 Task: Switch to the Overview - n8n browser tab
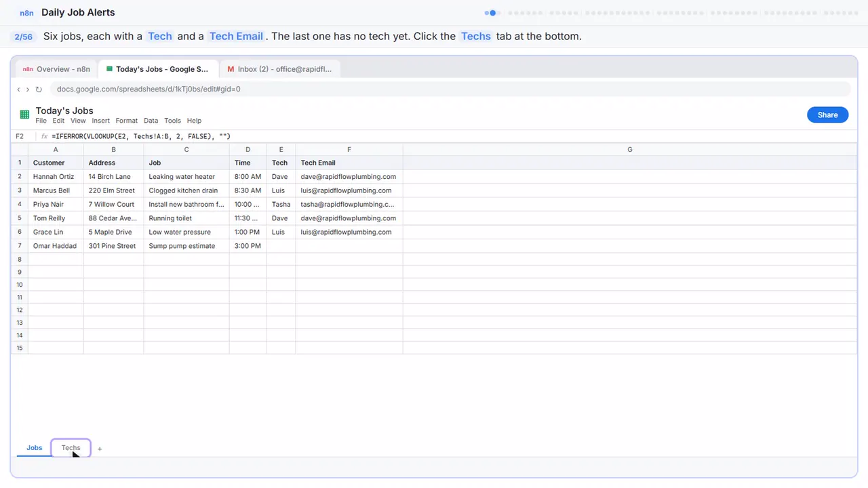[x=56, y=69]
